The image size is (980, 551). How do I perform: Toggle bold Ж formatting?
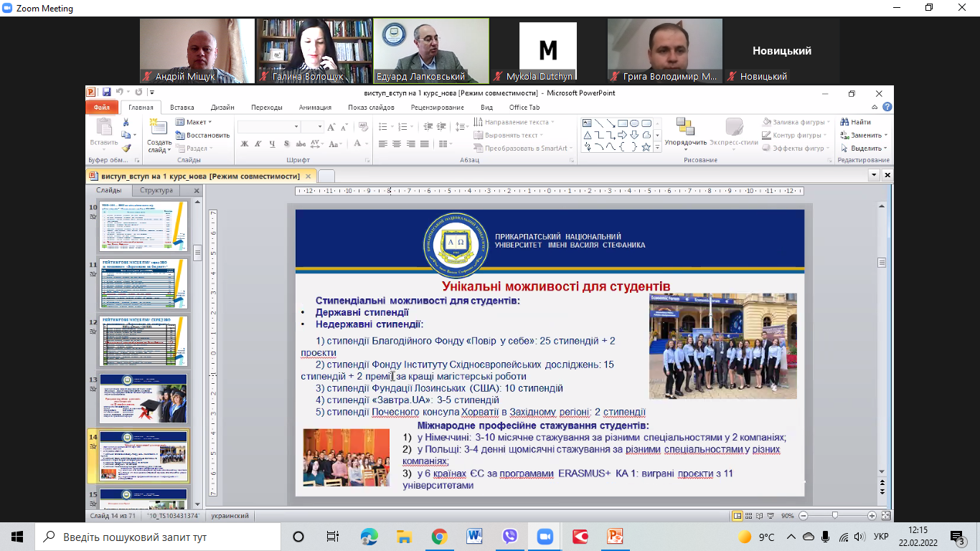[x=244, y=143]
